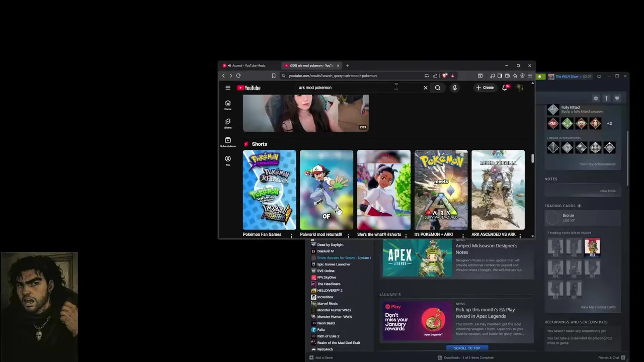Click the YouTube logo
644x362 pixels.
click(249, 88)
